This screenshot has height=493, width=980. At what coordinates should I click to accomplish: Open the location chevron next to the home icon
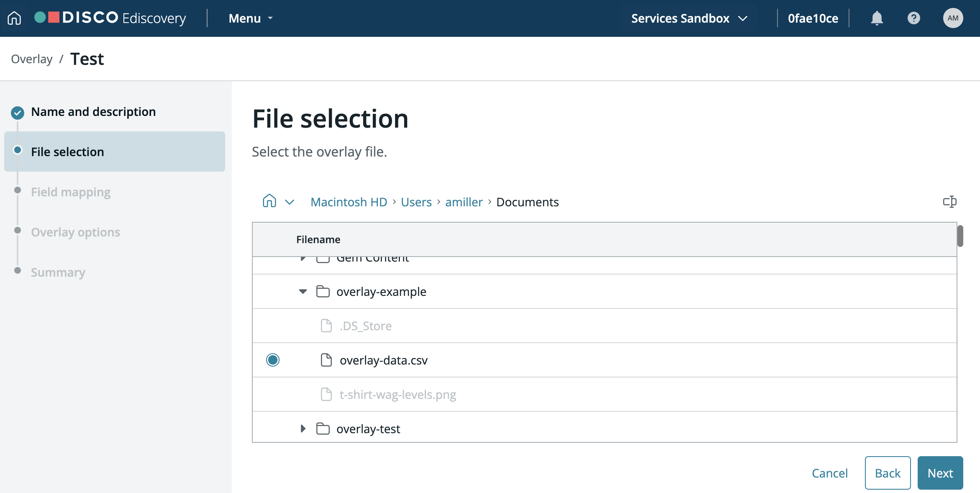(x=290, y=202)
